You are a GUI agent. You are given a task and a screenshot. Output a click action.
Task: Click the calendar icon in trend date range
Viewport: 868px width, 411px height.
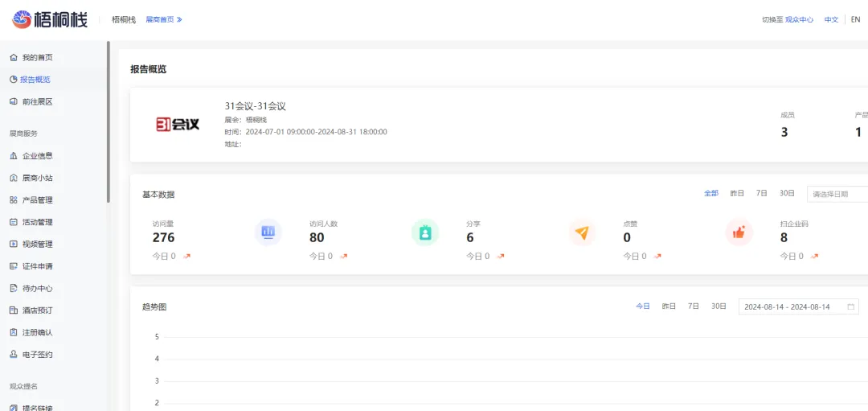[851, 306]
